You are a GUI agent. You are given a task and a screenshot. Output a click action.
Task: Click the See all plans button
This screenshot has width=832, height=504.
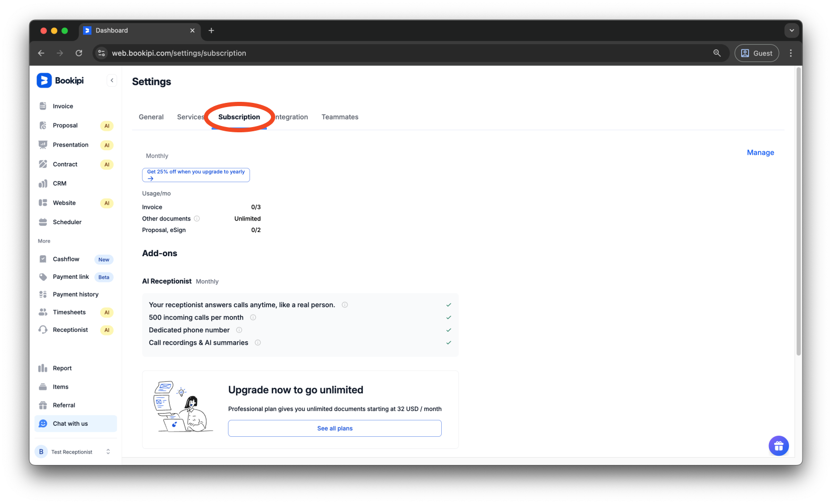[335, 428]
